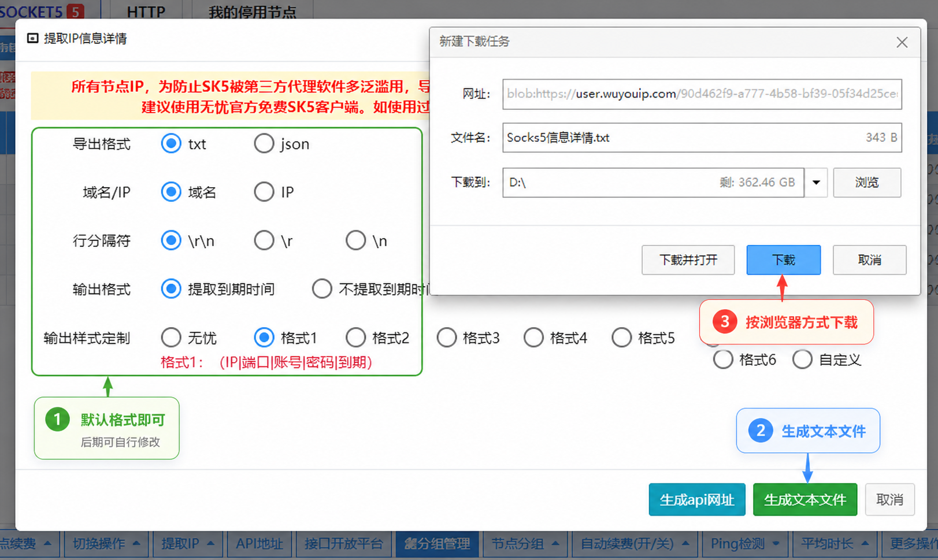Choose 无忧 output style
938x560 pixels.
170,338
